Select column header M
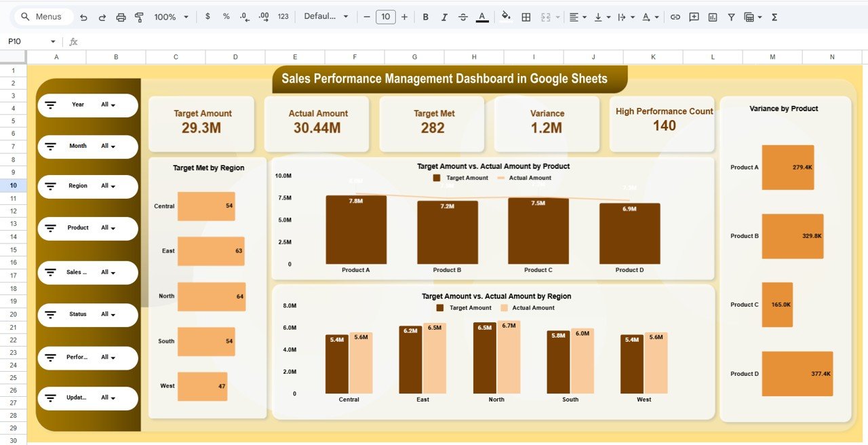 click(772, 56)
